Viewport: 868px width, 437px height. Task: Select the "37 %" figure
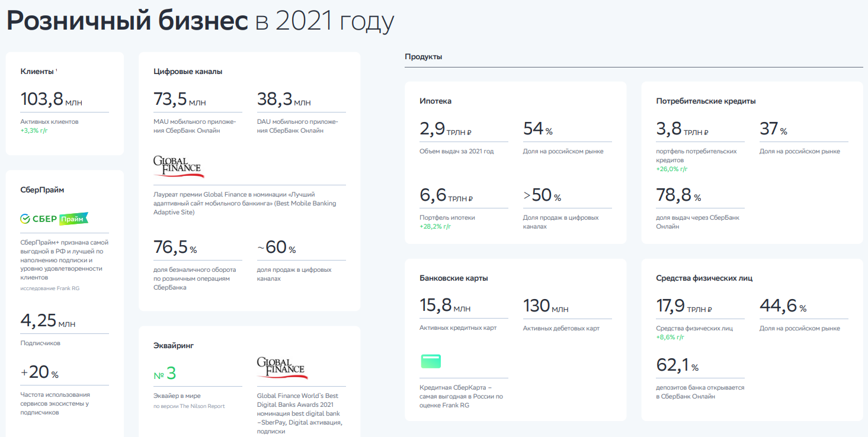click(774, 128)
